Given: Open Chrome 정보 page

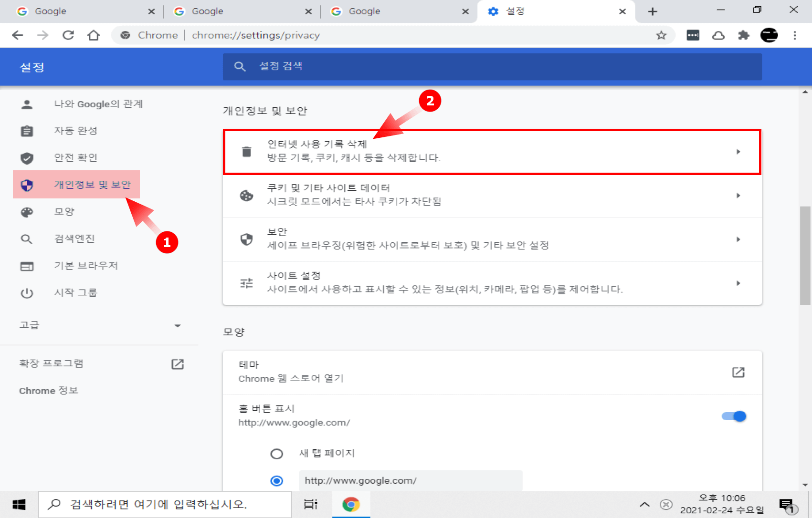Looking at the screenshot, I should 48,391.
